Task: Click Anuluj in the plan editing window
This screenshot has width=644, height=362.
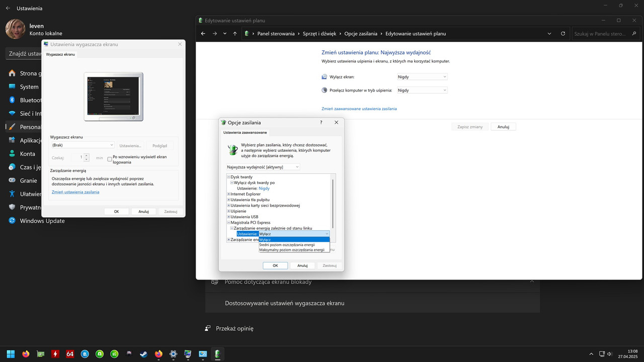Action: (x=504, y=127)
